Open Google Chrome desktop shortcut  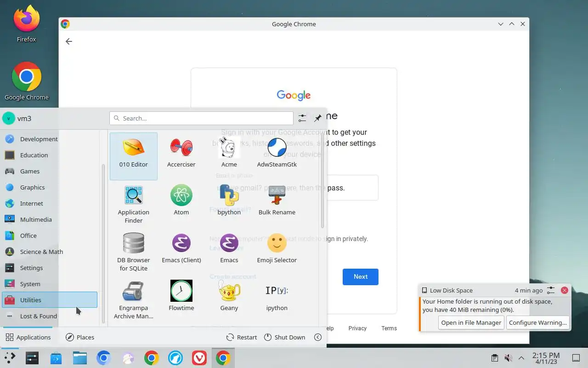(x=26, y=81)
